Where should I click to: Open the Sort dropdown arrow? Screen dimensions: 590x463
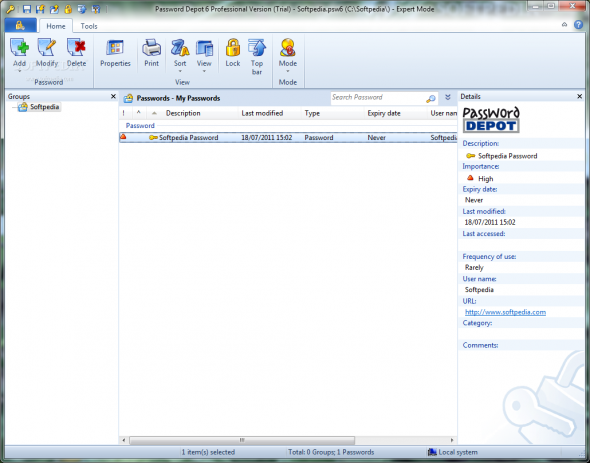(x=180, y=71)
